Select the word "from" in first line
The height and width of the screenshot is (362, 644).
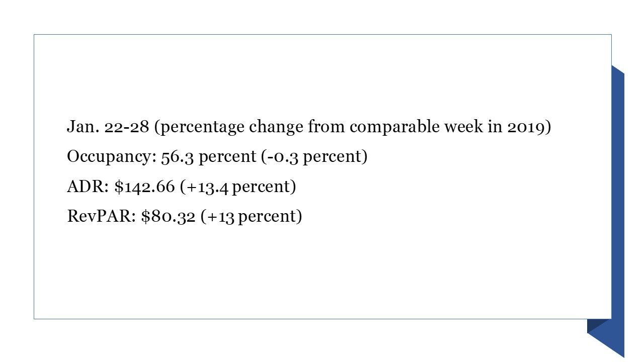(x=327, y=127)
